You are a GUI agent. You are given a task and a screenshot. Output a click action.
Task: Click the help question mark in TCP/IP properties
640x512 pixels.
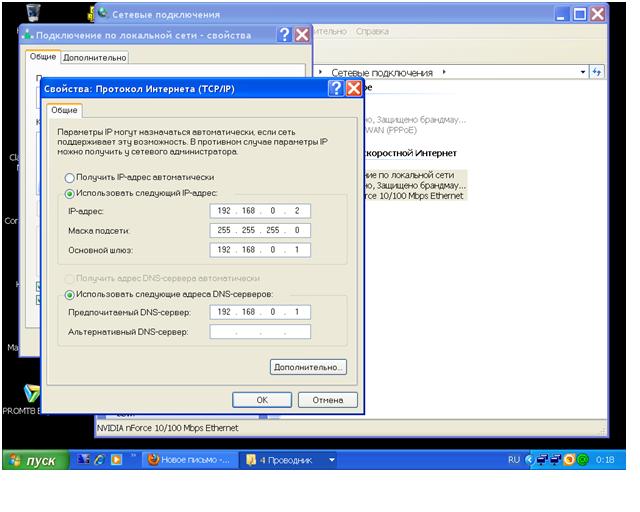click(x=336, y=88)
